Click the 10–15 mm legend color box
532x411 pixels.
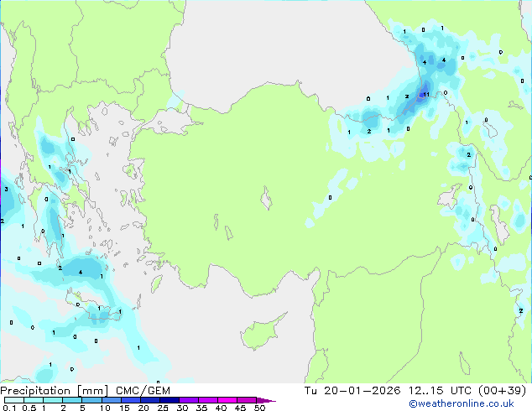pos(111,400)
